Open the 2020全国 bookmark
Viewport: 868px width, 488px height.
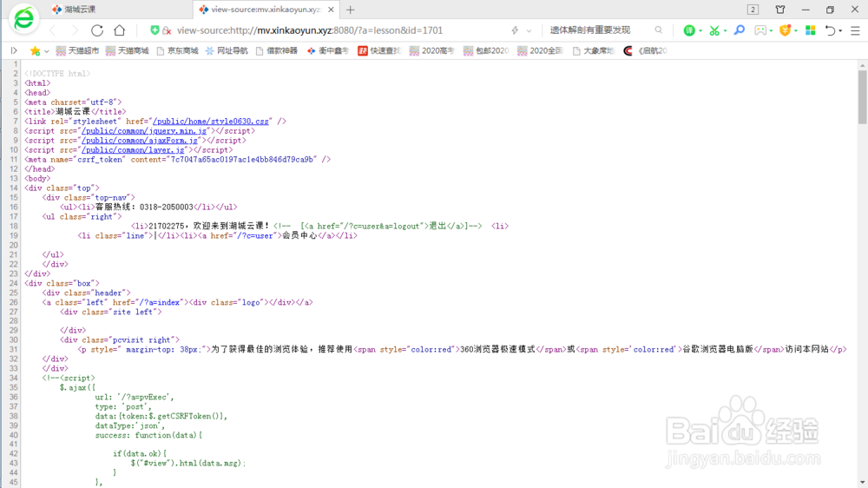[x=540, y=51]
